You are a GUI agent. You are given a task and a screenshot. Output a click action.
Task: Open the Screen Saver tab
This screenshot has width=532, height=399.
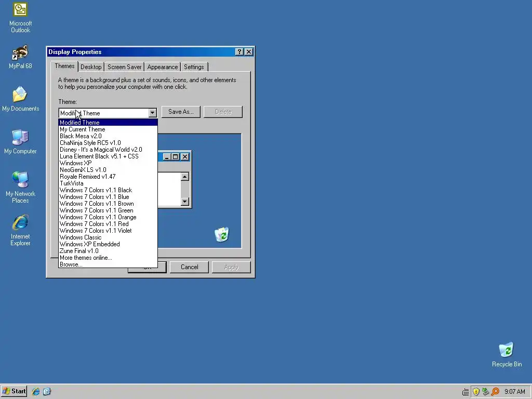click(124, 67)
